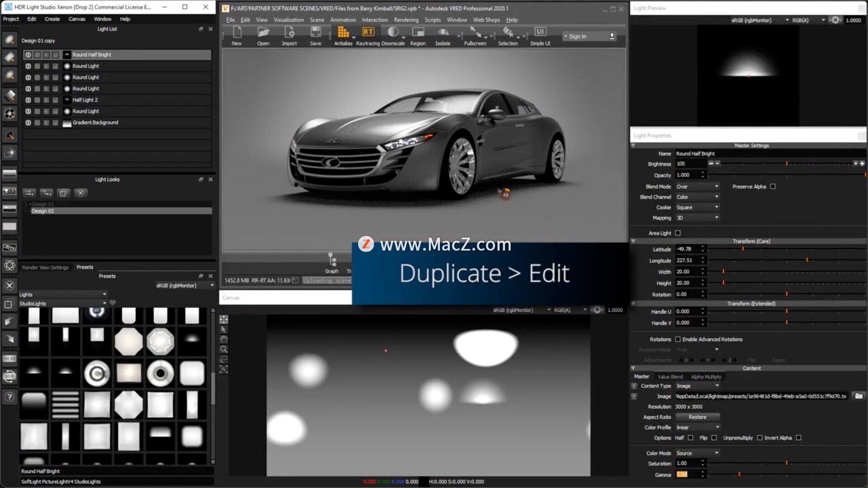868x488 pixels.
Task: Click the hand pan tool beside the canvas
Action: [224, 339]
